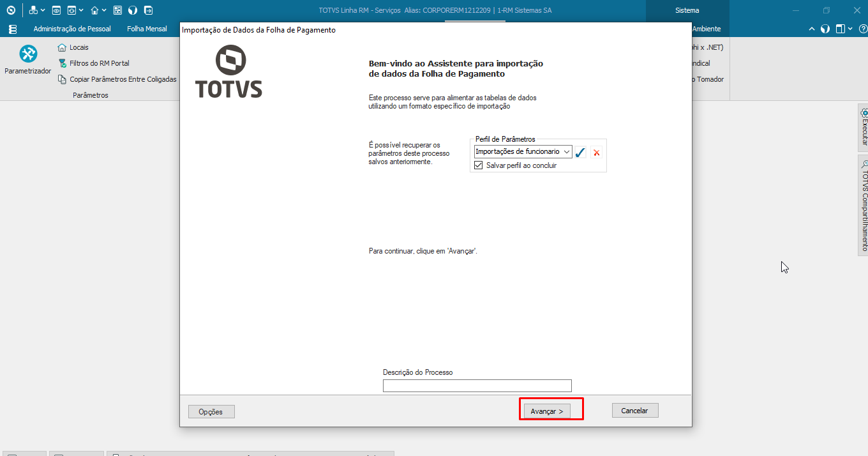Image resolution: width=868 pixels, height=456 pixels.
Task: Click the Descrição do Processo input field
Action: tap(477, 386)
